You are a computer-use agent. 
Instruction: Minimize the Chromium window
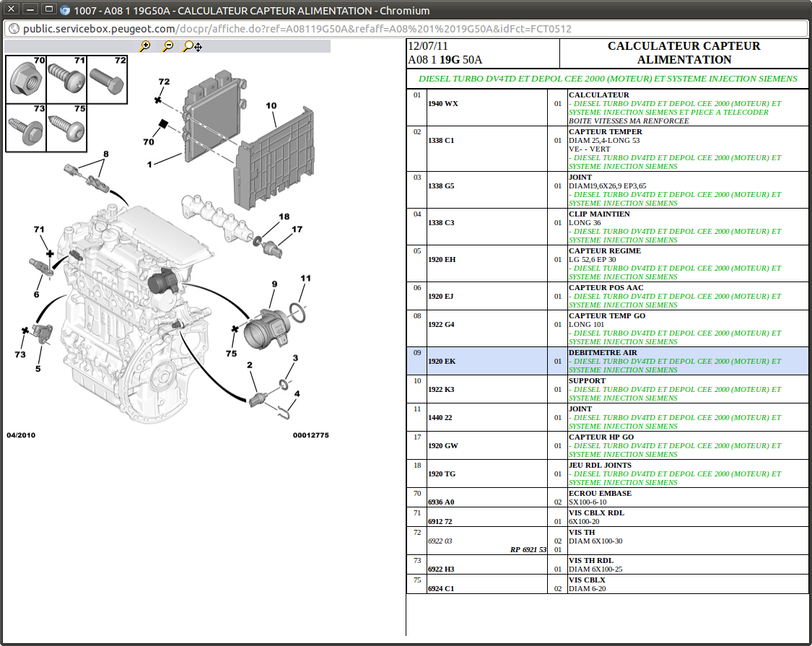click(30, 9)
